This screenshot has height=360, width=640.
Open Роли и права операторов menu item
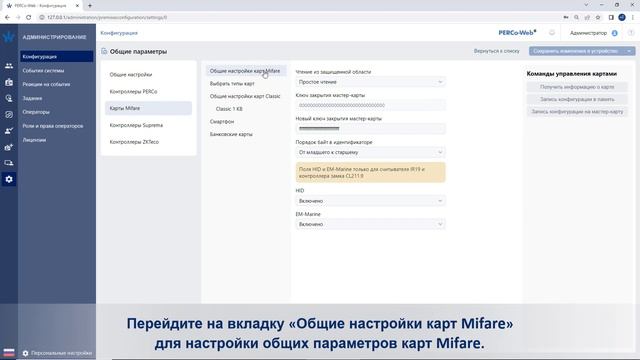pos(53,126)
